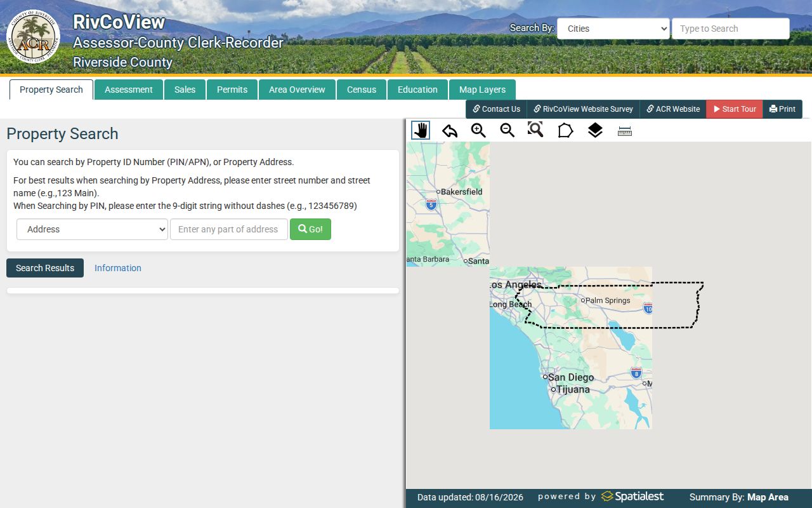Viewport: 812px width, 508px height.
Task: Select the Pan hand tool
Action: [421, 130]
